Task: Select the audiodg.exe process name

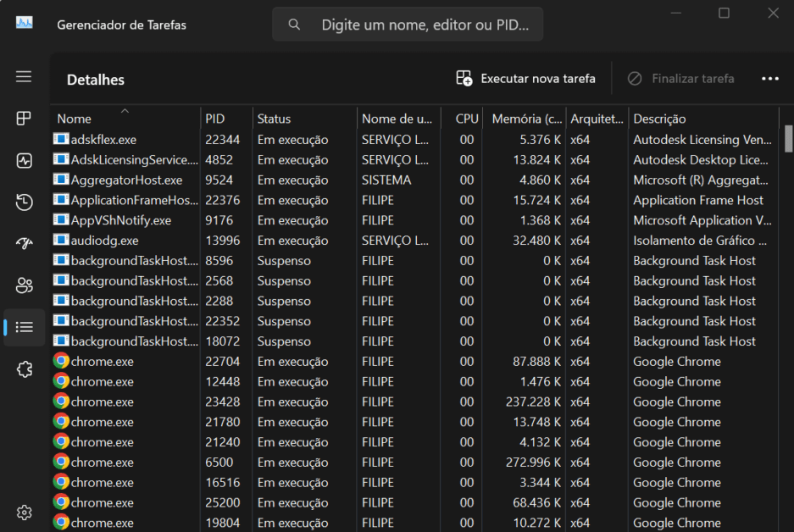Action: pyautogui.click(x=104, y=241)
